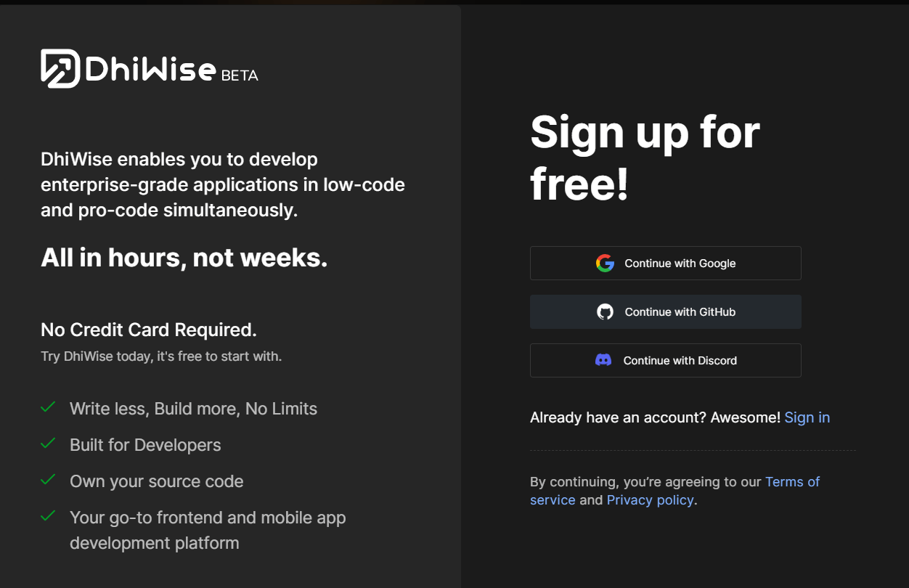This screenshot has width=909, height=588.
Task: Click the checkmark near go-to frontend platform text
Action: (x=48, y=516)
